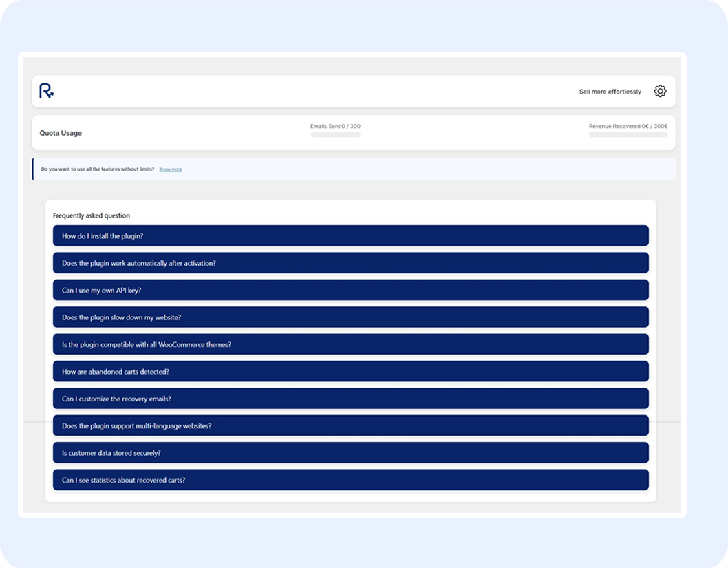Screen dimensions: 728x568
Task: Expand the multi-language websites support question
Action: coord(350,426)
